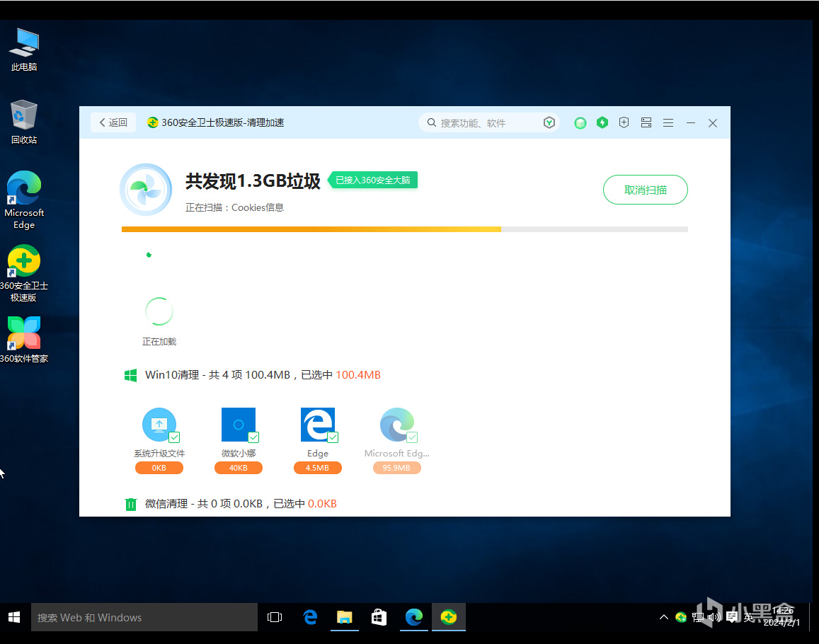Click the green trash icon of 微信清理
Screen dimensions: 819x644
[130, 504]
